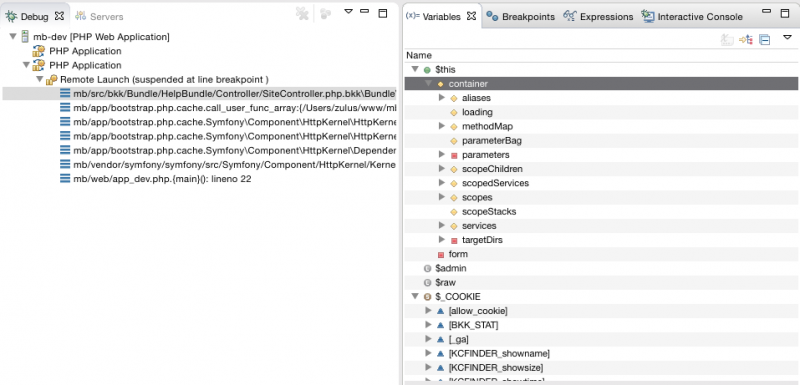Viewport: 800px width, 385px height.
Task: Select the parameterBag property row
Action: coord(601,141)
